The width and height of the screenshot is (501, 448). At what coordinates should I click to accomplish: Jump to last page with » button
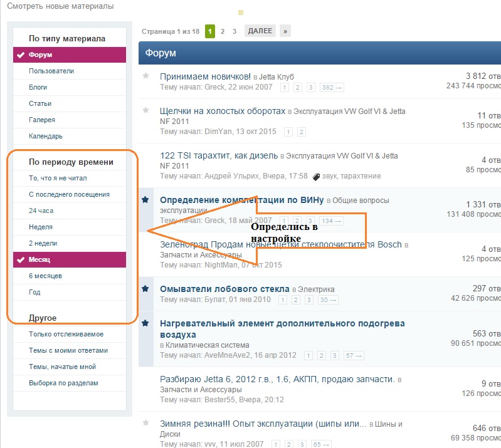coord(285,31)
